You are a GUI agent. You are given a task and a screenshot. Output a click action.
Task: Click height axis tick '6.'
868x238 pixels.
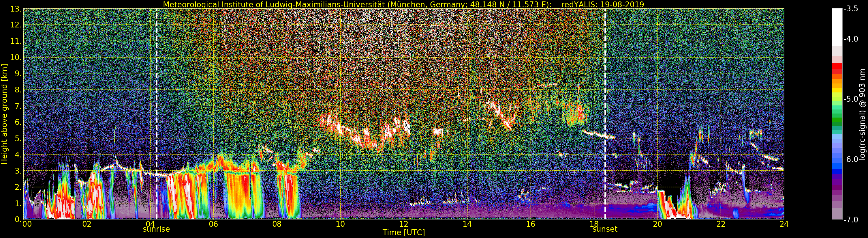[x=18, y=122]
